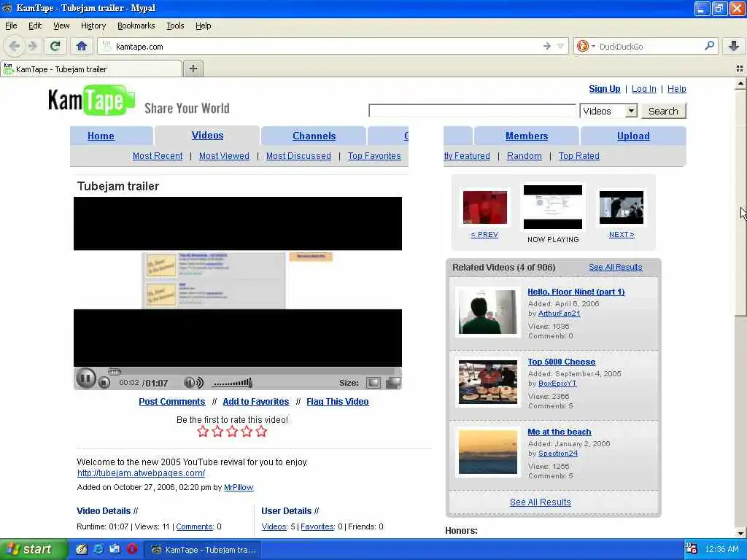
Task: Open the DuckDuckGo search engine selector
Action: tap(586, 46)
